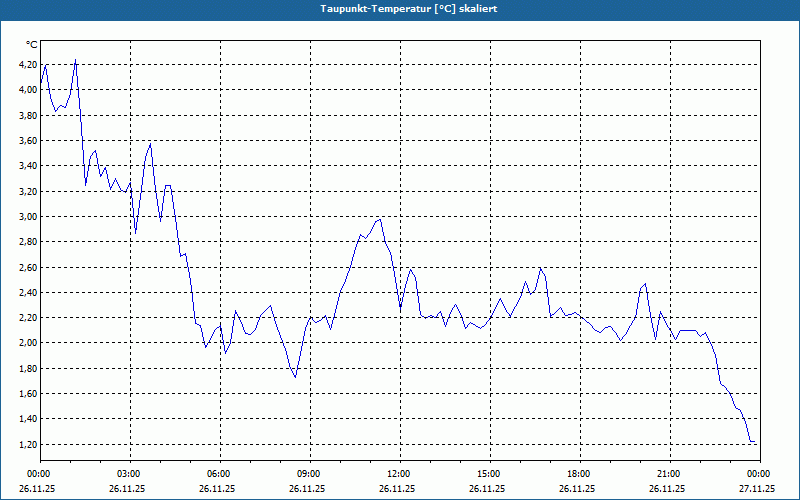Image resolution: width=800 pixels, height=500 pixels.
Task: Select the 2,20 y-axis value
Action: click(x=29, y=318)
